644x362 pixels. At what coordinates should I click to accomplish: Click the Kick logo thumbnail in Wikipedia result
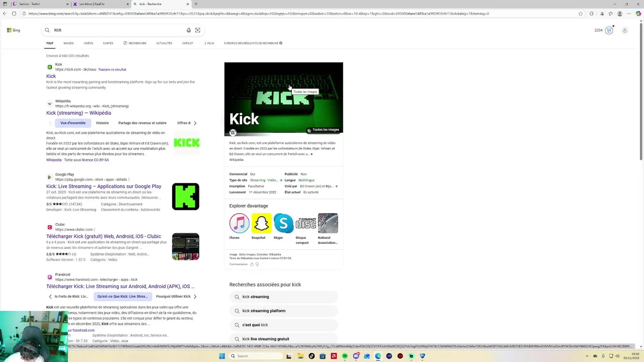tap(187, 143)
